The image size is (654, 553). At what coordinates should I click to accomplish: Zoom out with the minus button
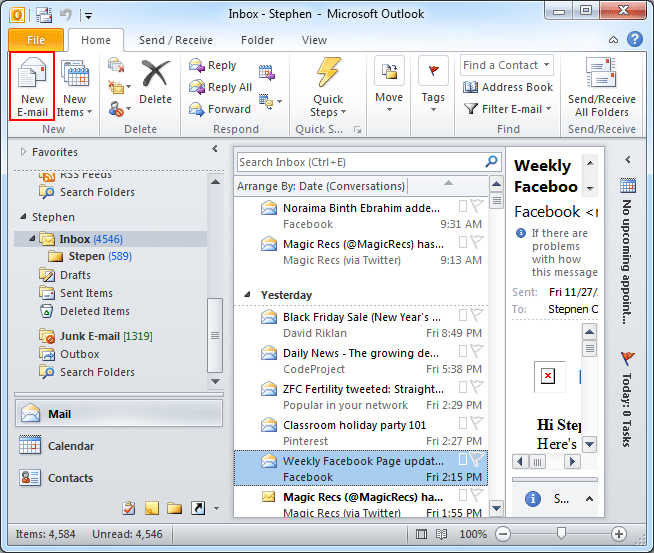(503, 534)
